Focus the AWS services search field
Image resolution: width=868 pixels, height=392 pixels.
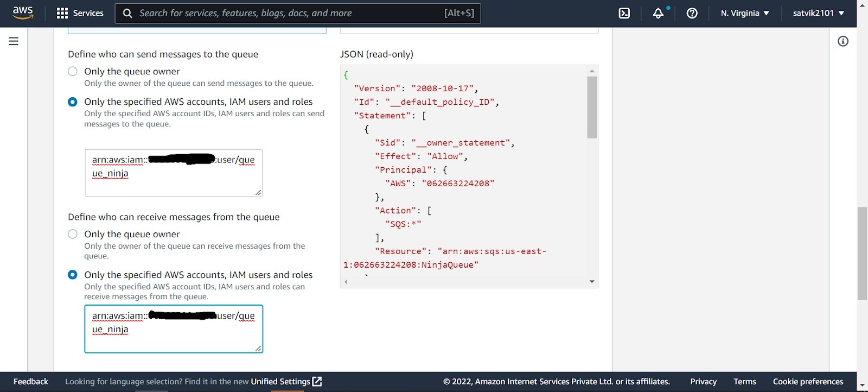point(298,13)
